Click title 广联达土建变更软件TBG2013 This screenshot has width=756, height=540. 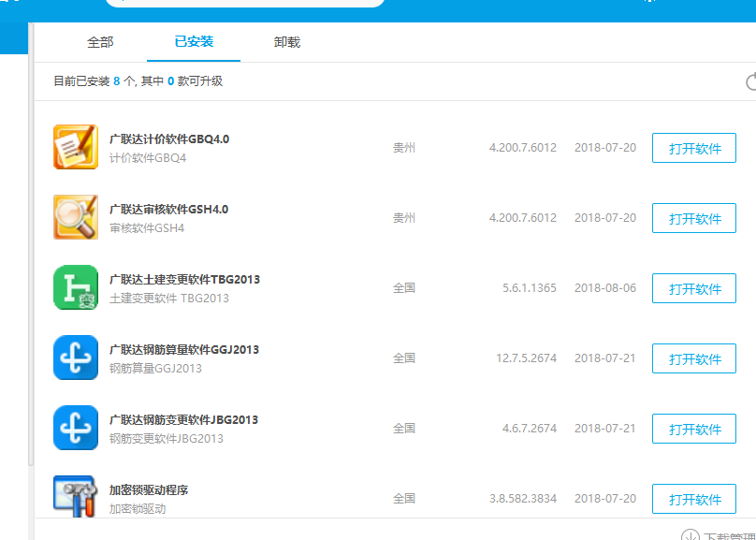click(184, 280)
